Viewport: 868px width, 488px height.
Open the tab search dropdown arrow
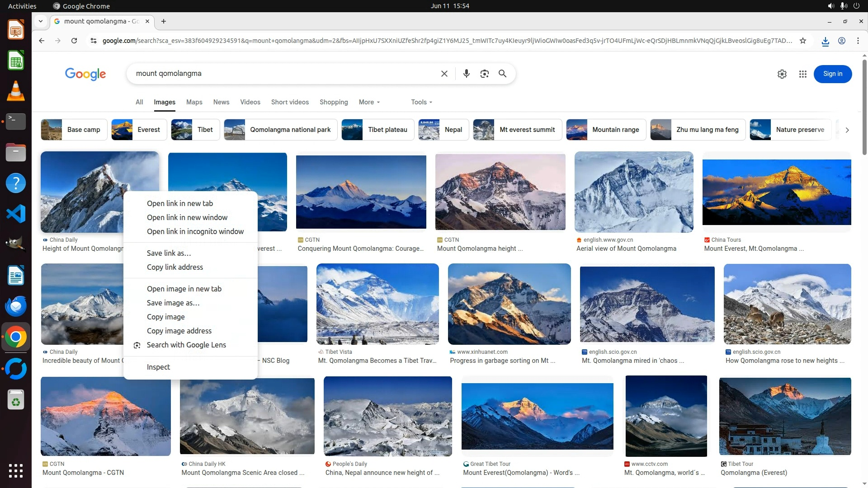click(x=41, y=21)
